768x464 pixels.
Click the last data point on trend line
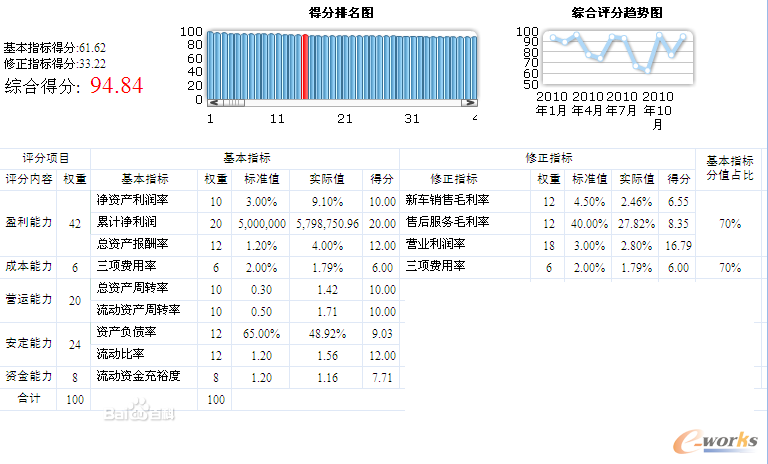point(683,38)
